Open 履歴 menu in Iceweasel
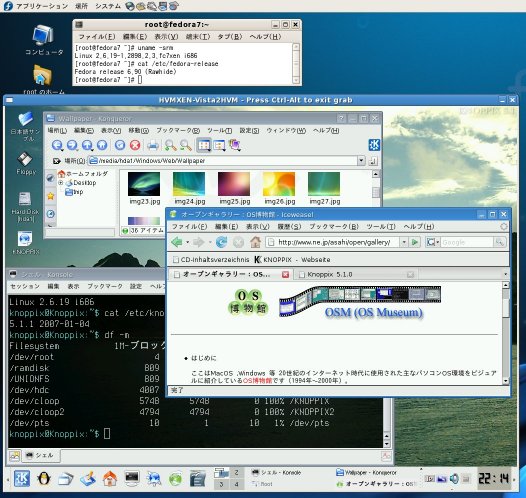 pyautogui.click(x=289, y=227)
